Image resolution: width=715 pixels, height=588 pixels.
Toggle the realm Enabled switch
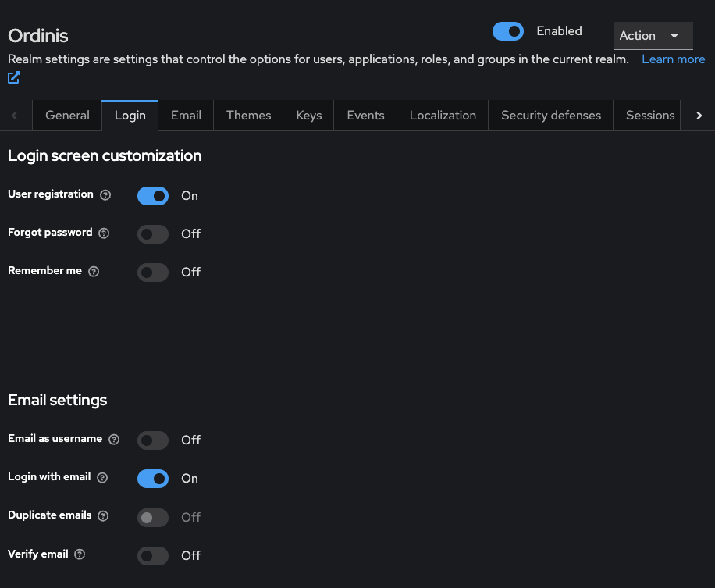[508, 31]
